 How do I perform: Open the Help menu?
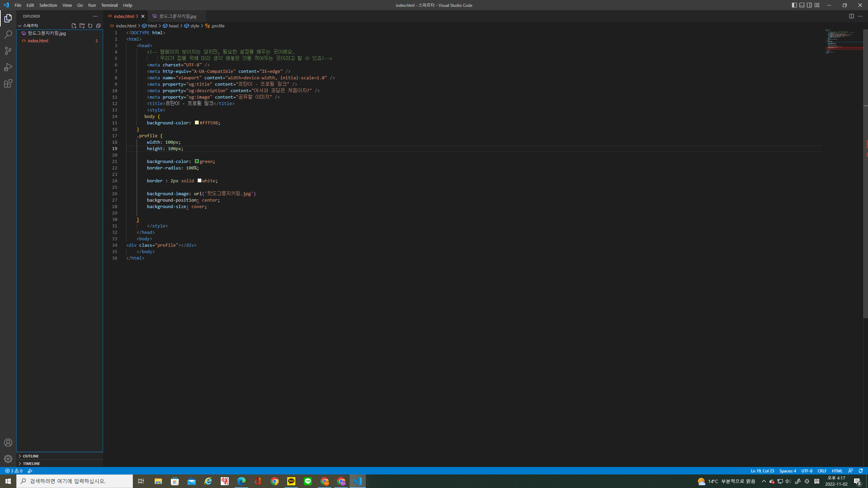[127, 5]
